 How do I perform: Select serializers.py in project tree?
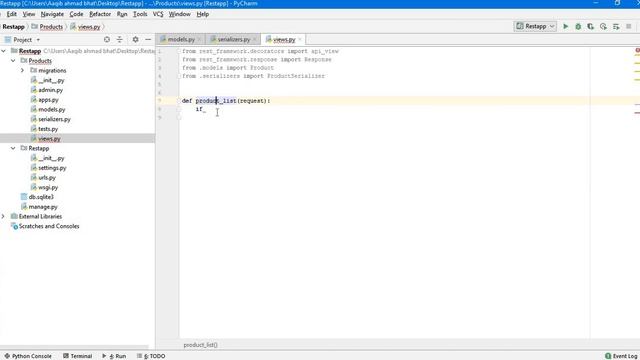tap(54, 119)
